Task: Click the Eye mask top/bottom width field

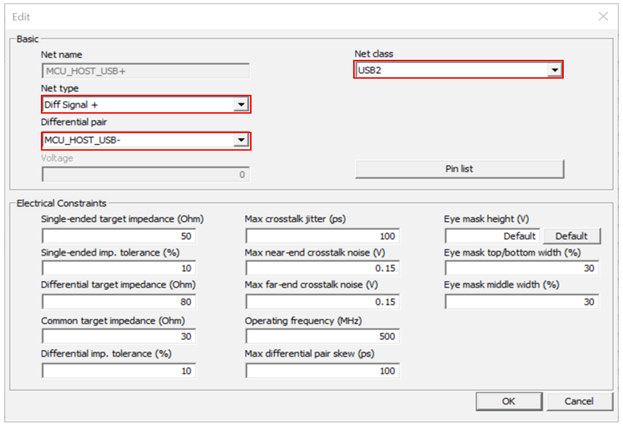Action: pos(522,268)
